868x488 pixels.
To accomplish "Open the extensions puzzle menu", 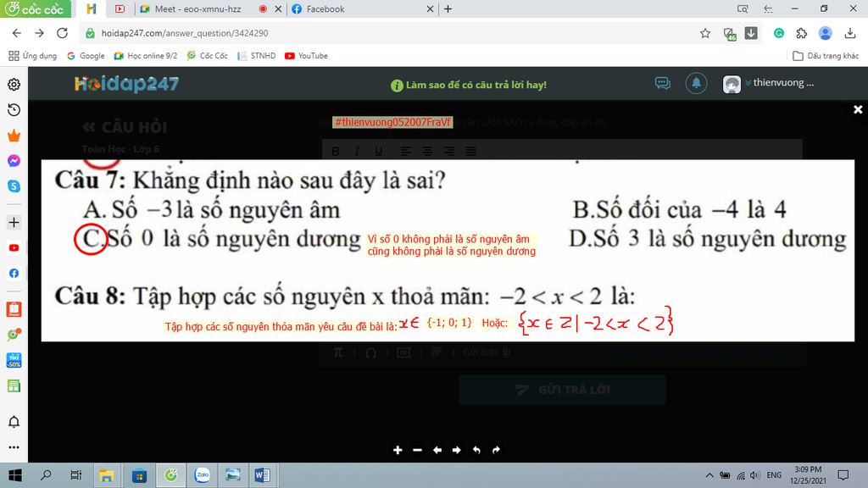I will tap(802, 33).
